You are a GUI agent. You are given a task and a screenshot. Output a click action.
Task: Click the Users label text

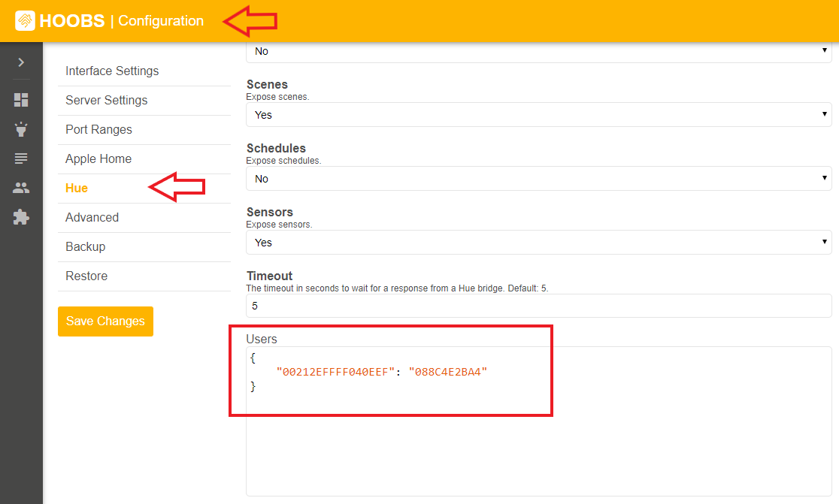pos(262,339)
